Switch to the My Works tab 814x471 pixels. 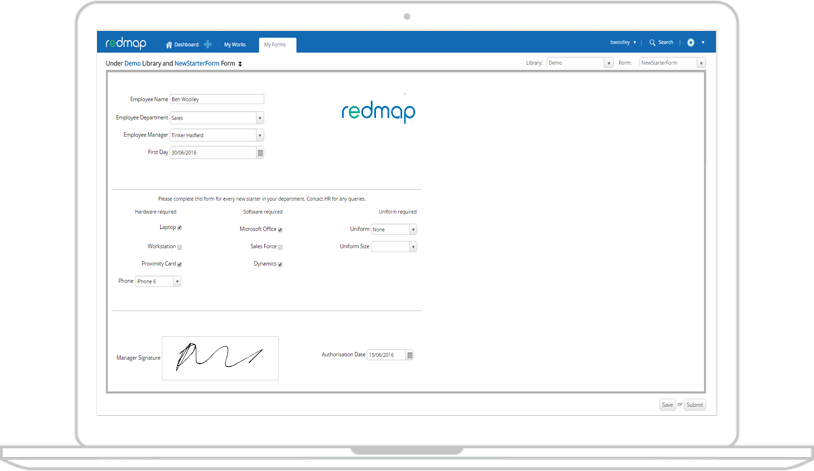point(235,45)
